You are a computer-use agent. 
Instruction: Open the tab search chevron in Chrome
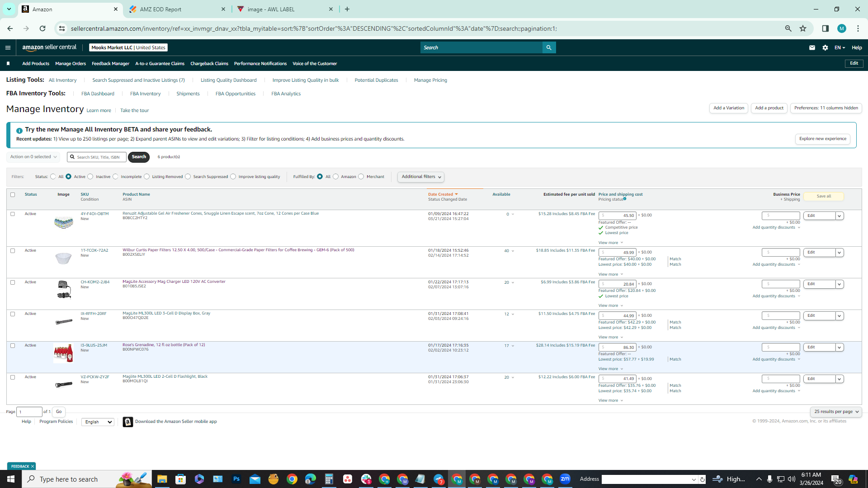[9, 9]
